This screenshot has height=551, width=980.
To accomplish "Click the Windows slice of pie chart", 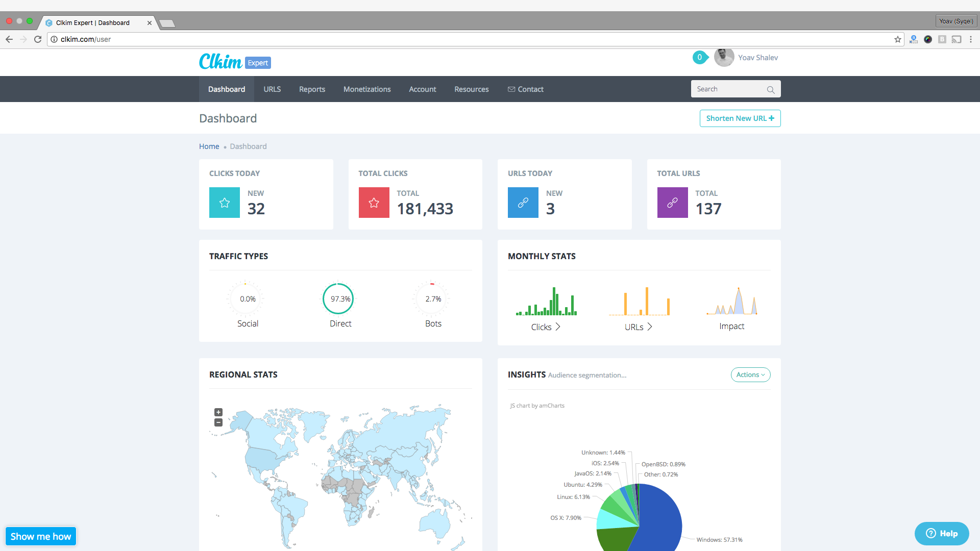I will point(661,520).
